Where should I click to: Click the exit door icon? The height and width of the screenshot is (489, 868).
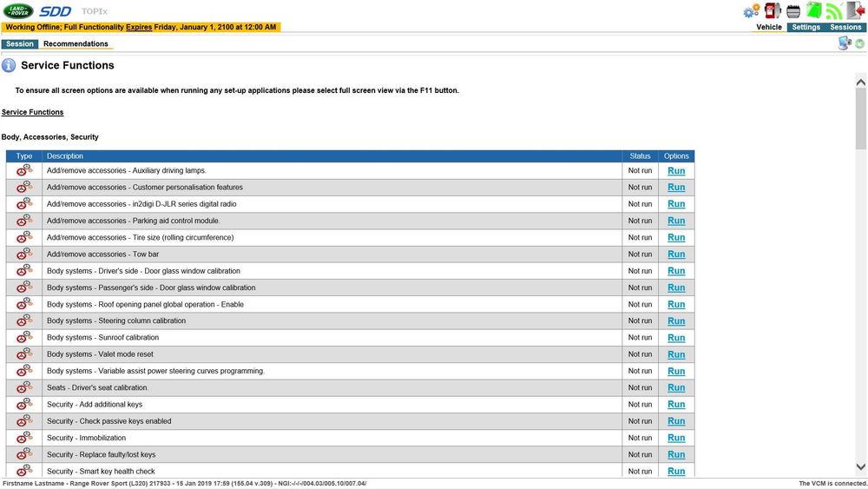coord(855,10)
